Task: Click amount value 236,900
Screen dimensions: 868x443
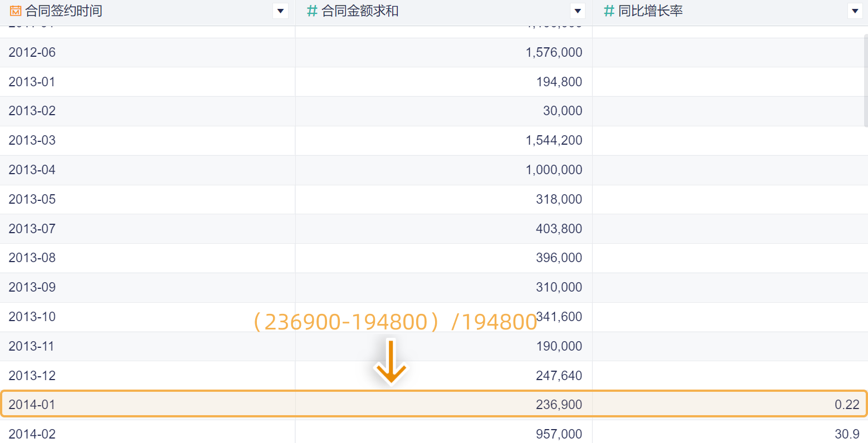Action: click(559, 405)
